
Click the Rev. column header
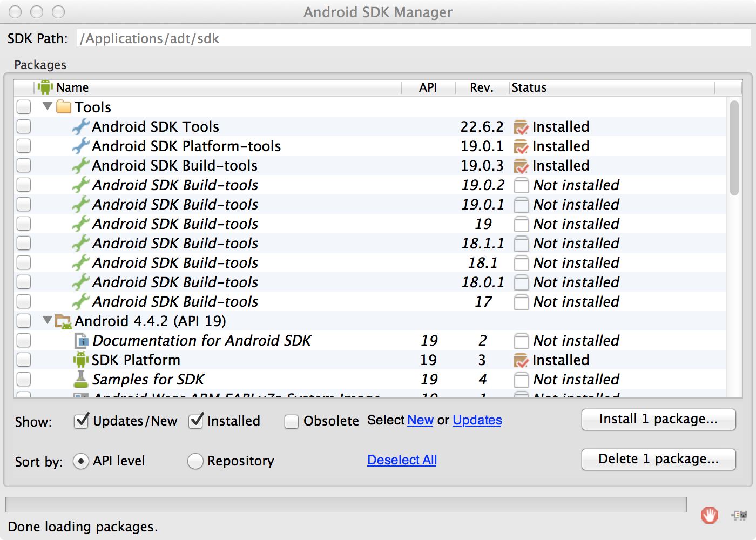point(481,87)
